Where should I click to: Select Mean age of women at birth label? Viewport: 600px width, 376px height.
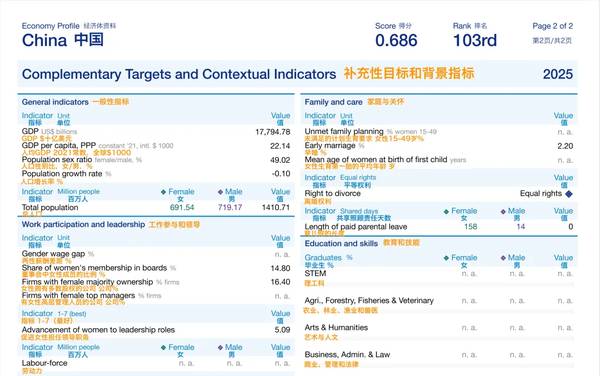tap(376, 159)
